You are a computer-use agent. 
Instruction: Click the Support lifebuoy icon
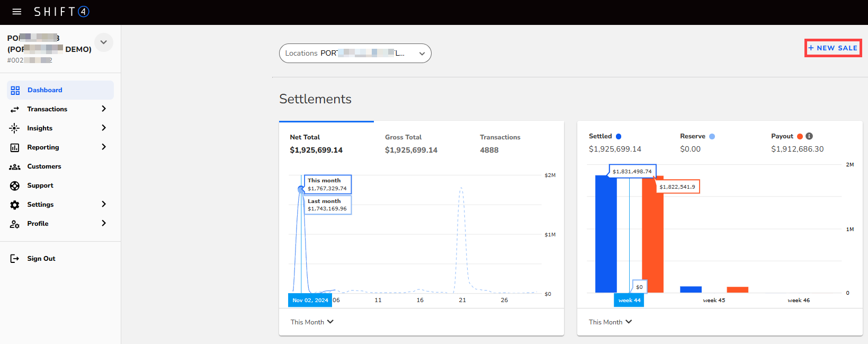pyautogui.click(x=15, y=186)
